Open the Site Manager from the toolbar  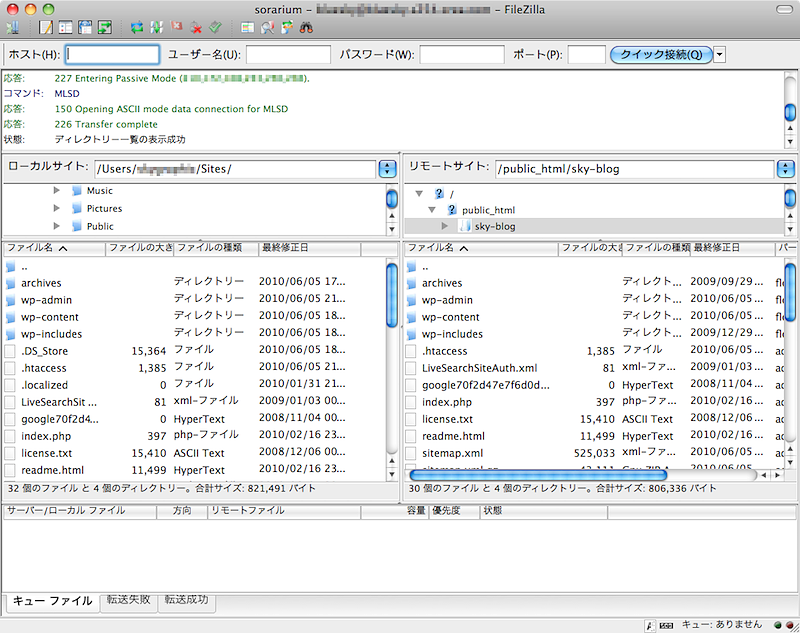pos(12,28)
